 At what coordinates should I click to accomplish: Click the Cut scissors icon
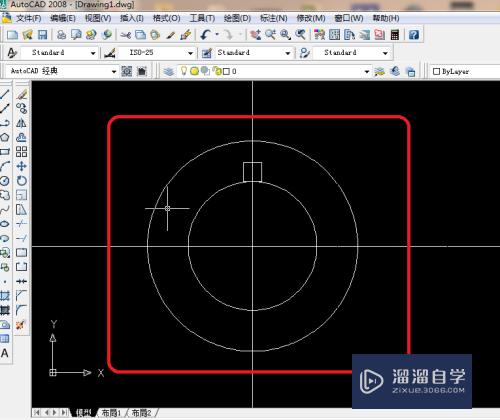(126, 35)
